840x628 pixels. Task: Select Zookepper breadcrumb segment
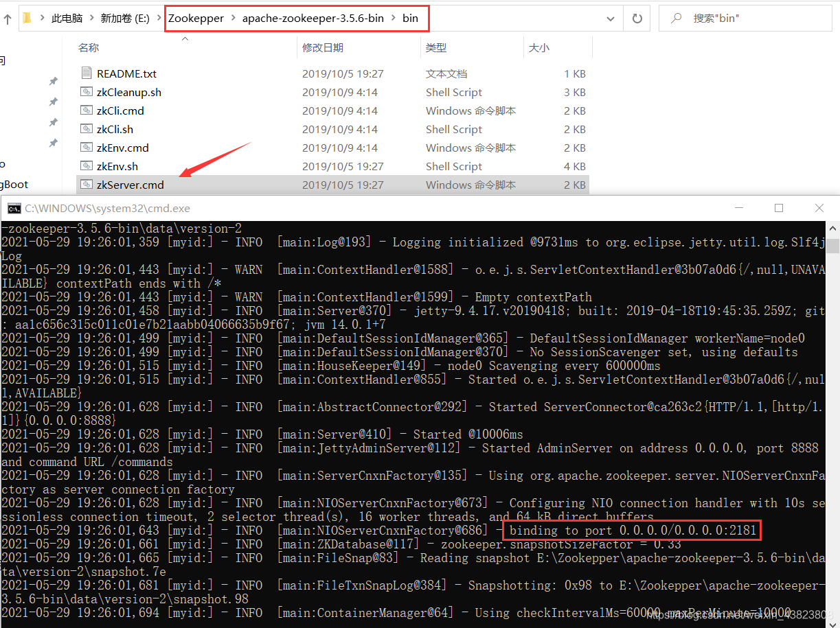pyautogui.click(x=196, y=19)
